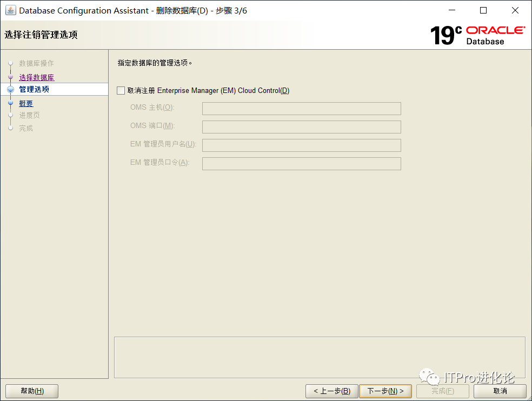Proceed with 下一步(N) button
This screenshot has width=532, height=401.
pyautogui.click(x=385, y=391)
